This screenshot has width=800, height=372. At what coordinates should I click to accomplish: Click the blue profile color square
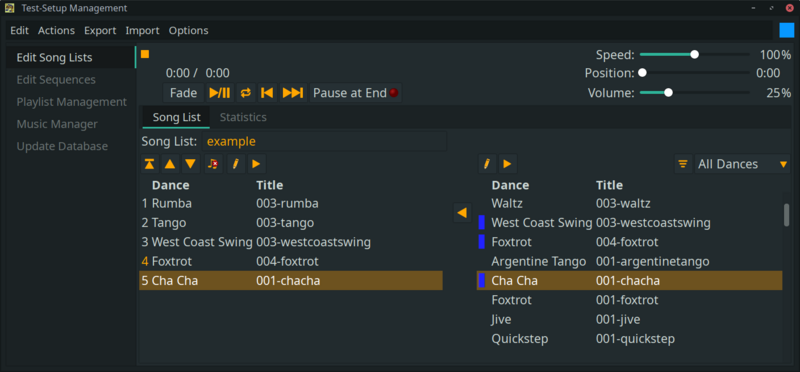(787, 31)
